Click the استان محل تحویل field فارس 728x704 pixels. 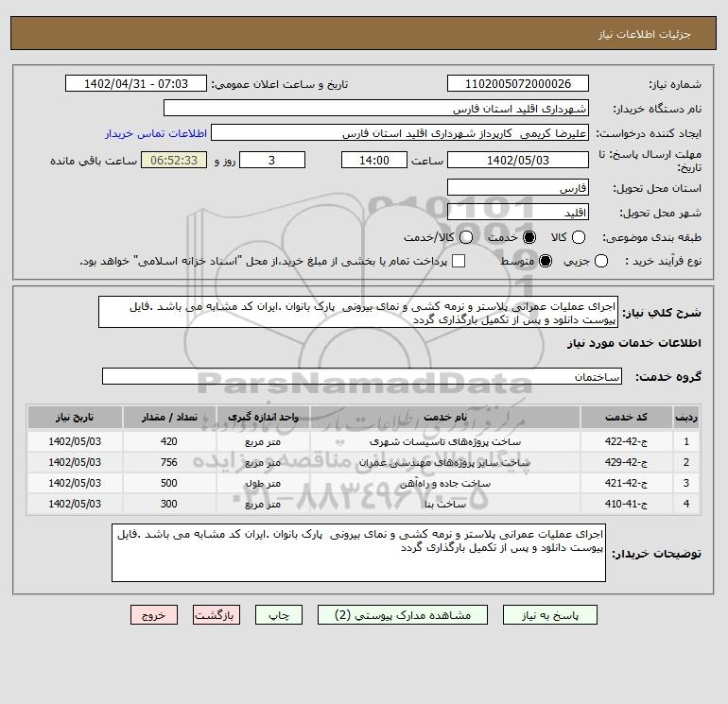(518, 188)
